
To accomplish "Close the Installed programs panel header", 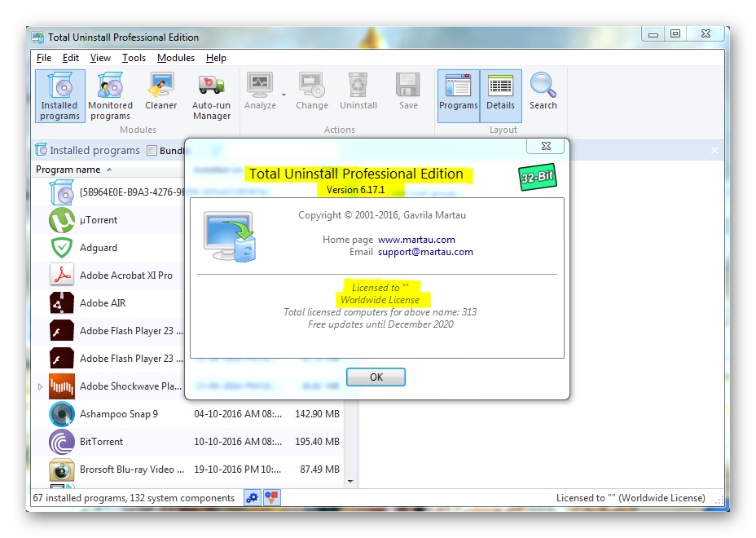I will coord(714,151).
